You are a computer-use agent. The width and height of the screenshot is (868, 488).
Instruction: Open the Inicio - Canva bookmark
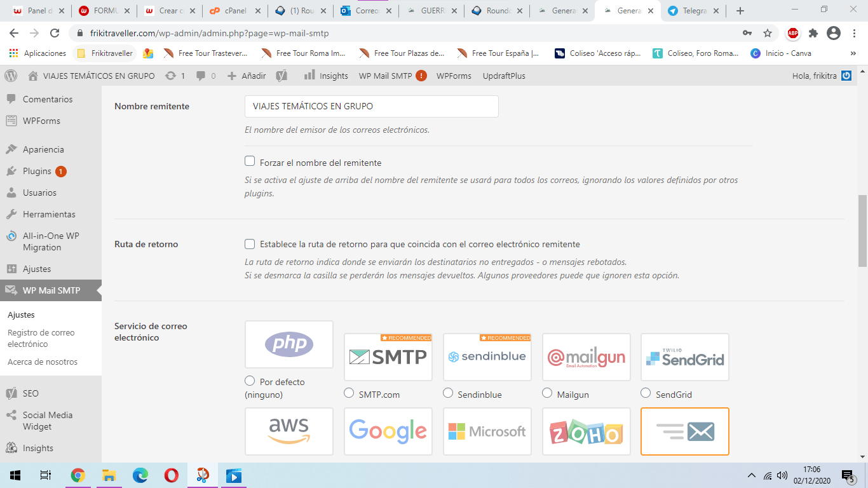tap(781, 53)
